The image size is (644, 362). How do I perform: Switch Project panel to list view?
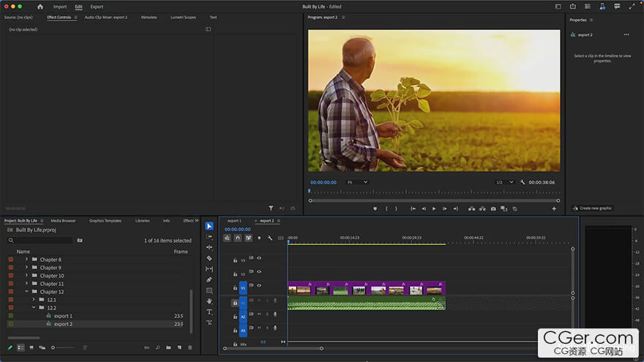pyautogui.click(x=20, y=347)
